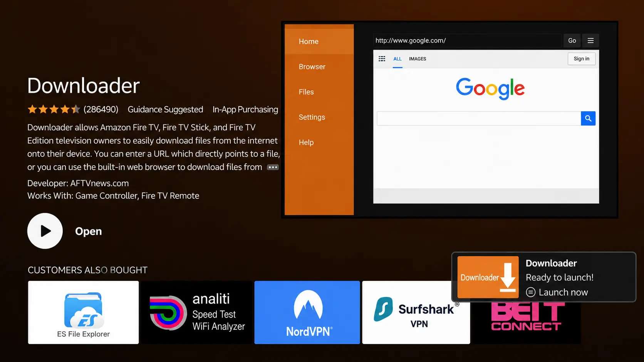This screenshot has height=362, width=644.
Task: Select the Files menu item
Action: 306,92
